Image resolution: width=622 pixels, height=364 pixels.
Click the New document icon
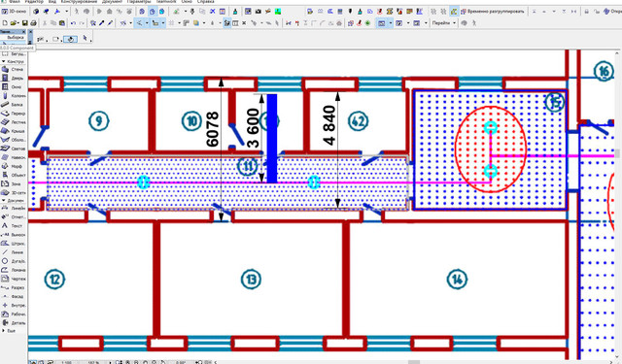pos(5,23)
